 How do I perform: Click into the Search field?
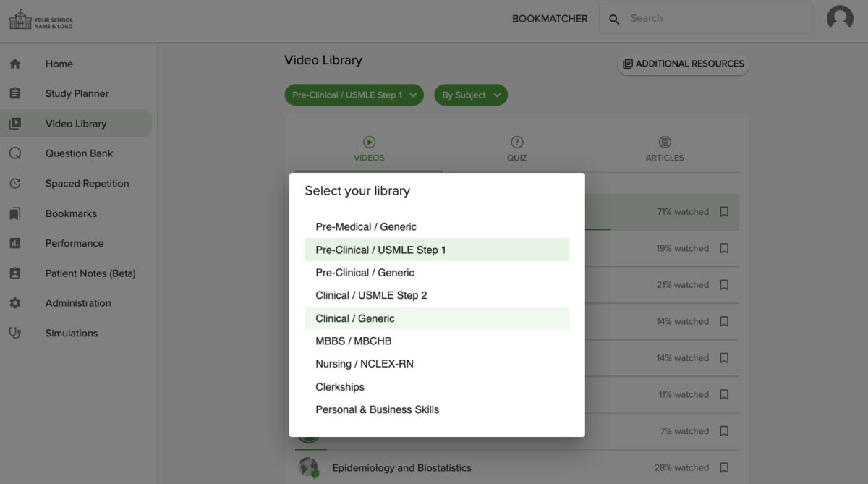point(706,19)
